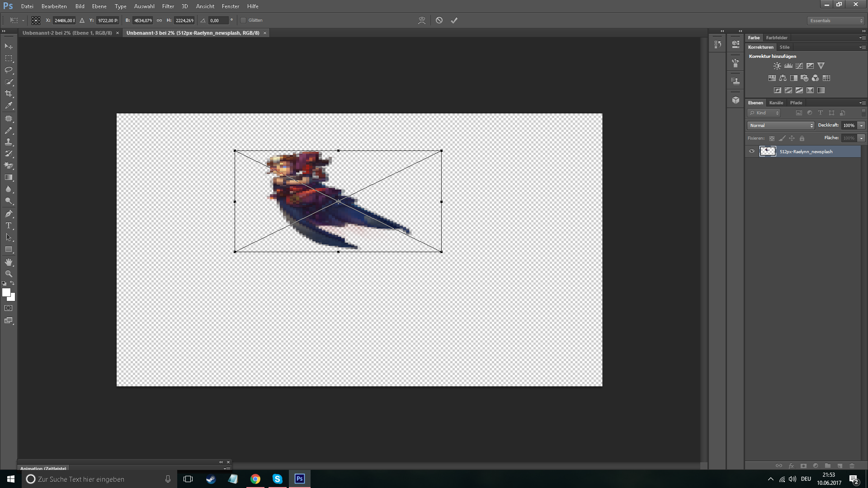Select the Quick Selection tool
This screenshot has height=488, width=868.
pos(9,82)
